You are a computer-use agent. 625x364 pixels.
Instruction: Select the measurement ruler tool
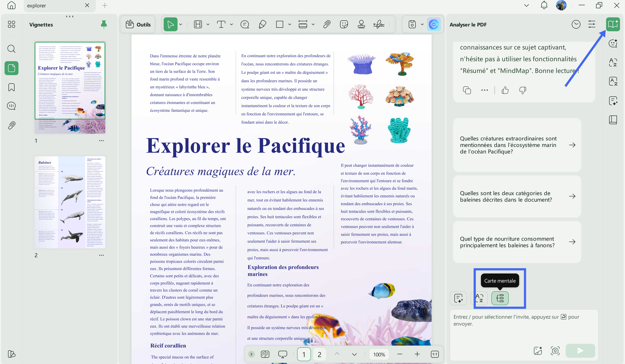click(x=303, y=24)
